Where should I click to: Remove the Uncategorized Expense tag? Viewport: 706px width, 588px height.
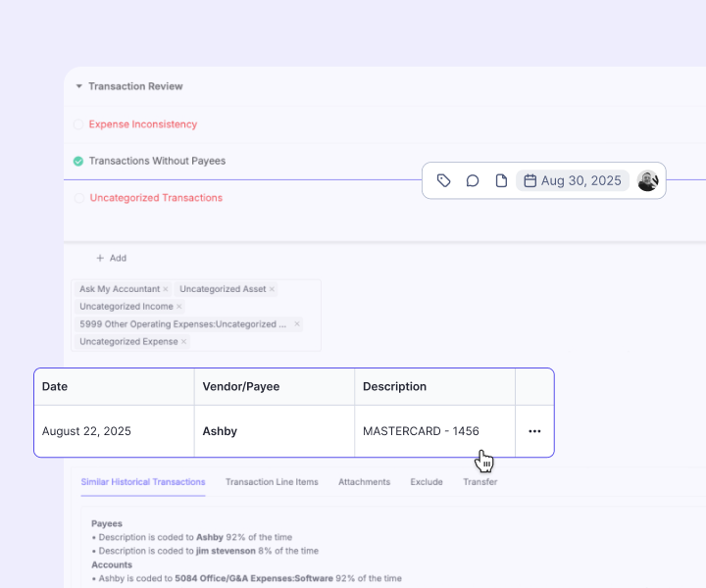[x=183, y=342]
